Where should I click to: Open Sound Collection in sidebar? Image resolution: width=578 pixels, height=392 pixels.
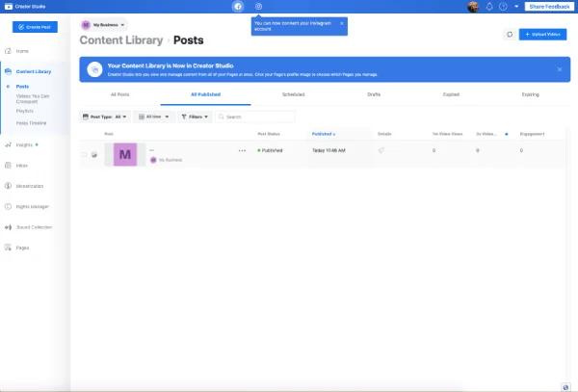pyautogui.click(x=34, y=227)
